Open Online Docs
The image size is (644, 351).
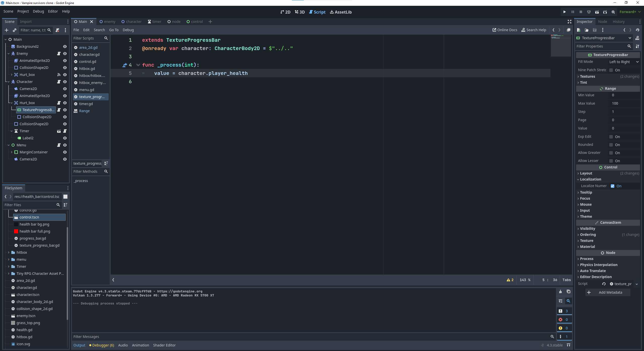(504, 30)
